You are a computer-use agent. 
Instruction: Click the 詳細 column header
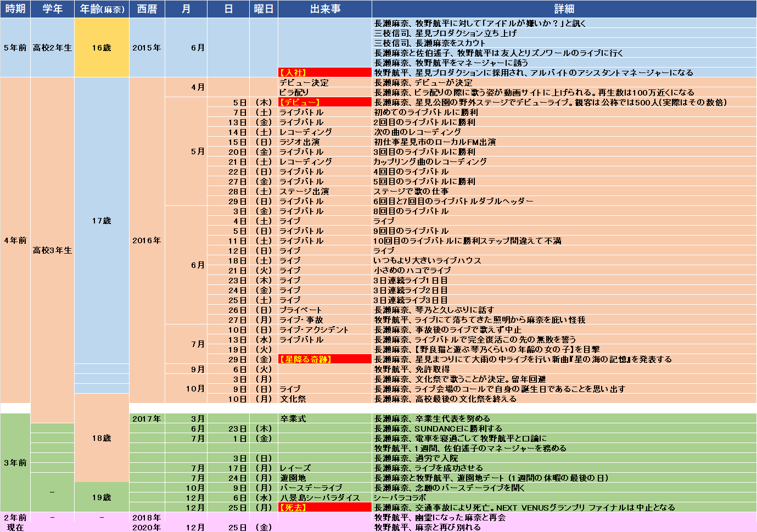pyautogui.click(x=564, y=9)
